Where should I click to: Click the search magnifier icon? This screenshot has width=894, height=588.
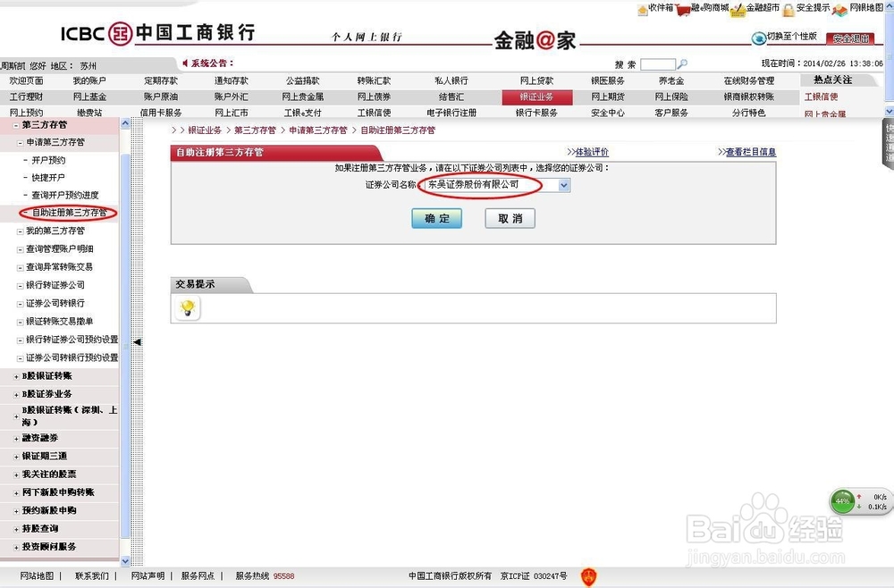pyautogui.click(x=681, y=63)
